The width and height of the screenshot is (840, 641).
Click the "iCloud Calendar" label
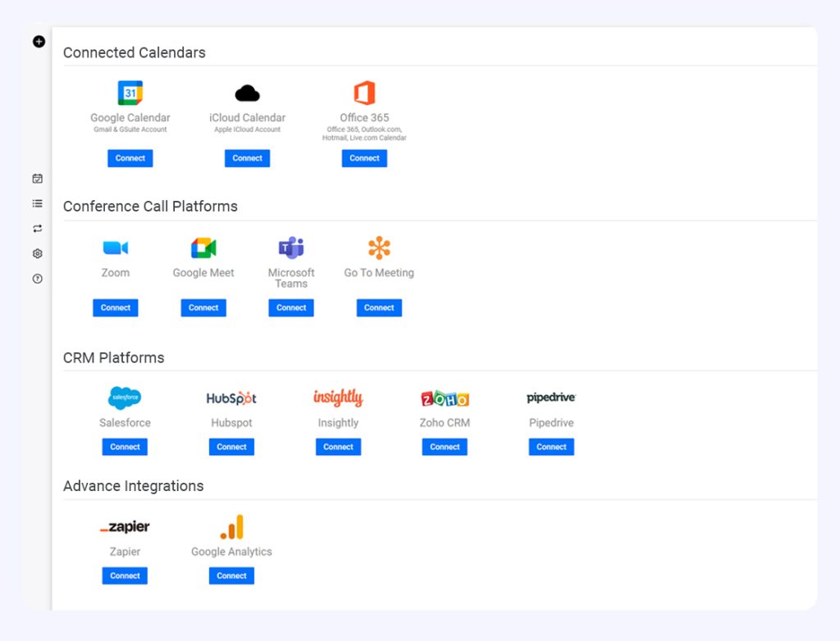click(x=248, y=117)
